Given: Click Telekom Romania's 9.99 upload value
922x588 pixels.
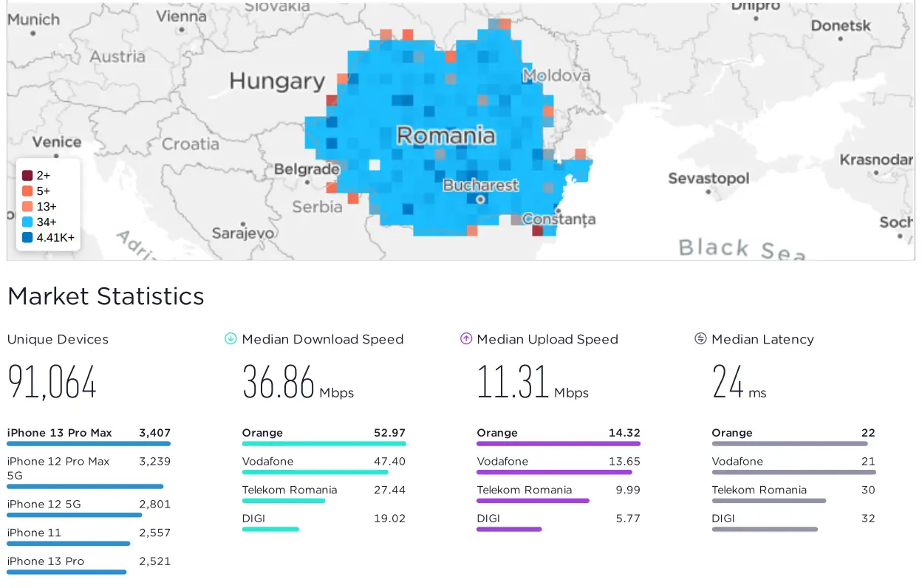Looking at the screenshot, I should [x=628, y=490].
